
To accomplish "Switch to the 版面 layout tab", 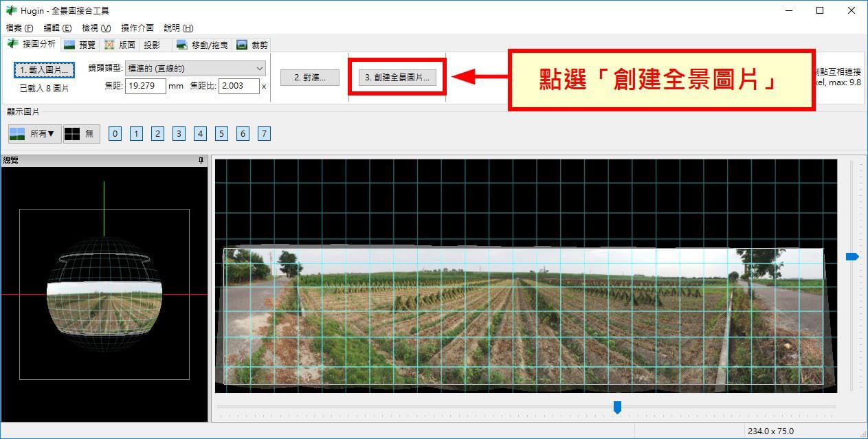I will click(x=120, y=45).
